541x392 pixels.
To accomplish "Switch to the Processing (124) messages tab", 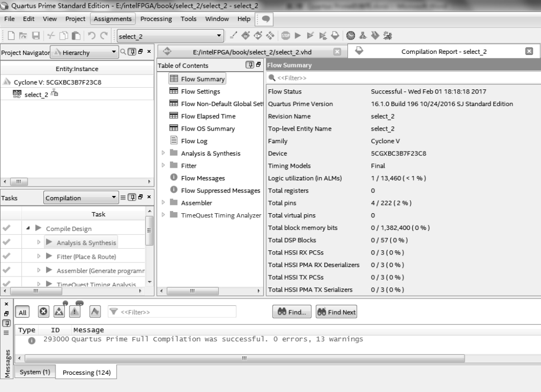I will 86,372.
